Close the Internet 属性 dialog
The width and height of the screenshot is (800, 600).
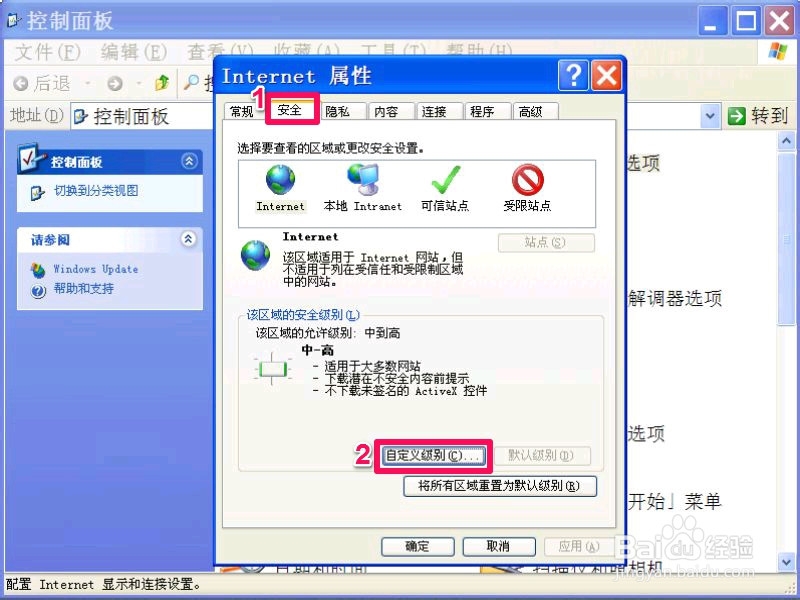[606, 76]
